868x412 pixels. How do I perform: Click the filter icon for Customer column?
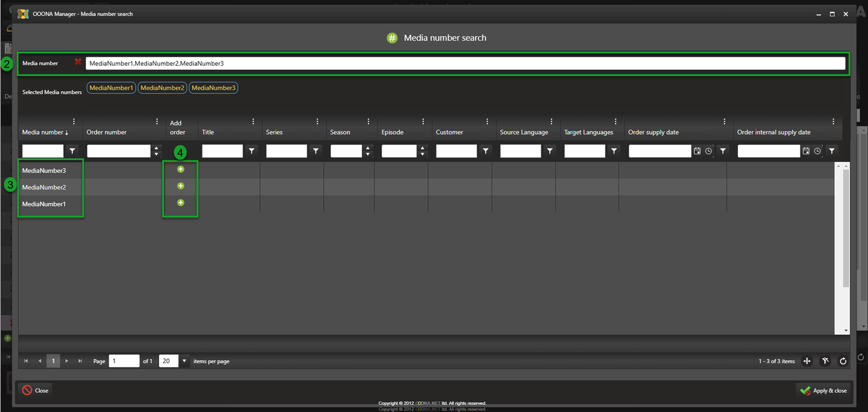coord(486,151)
